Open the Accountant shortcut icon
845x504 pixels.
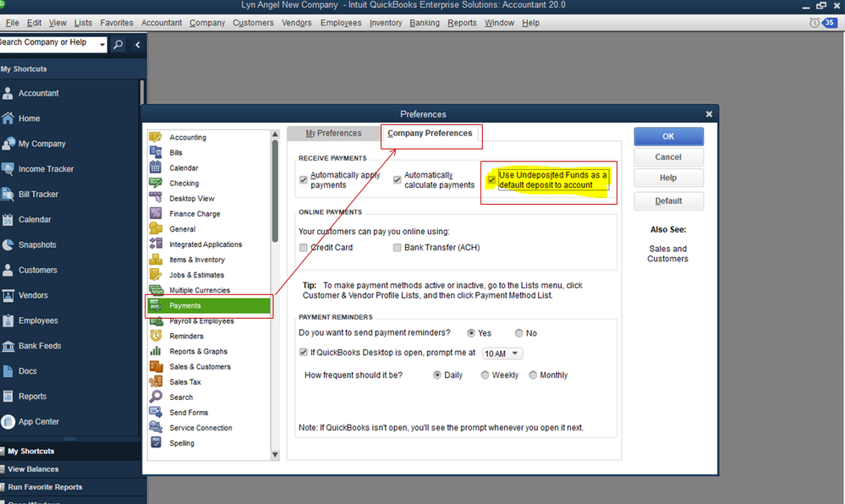[8, 93]
